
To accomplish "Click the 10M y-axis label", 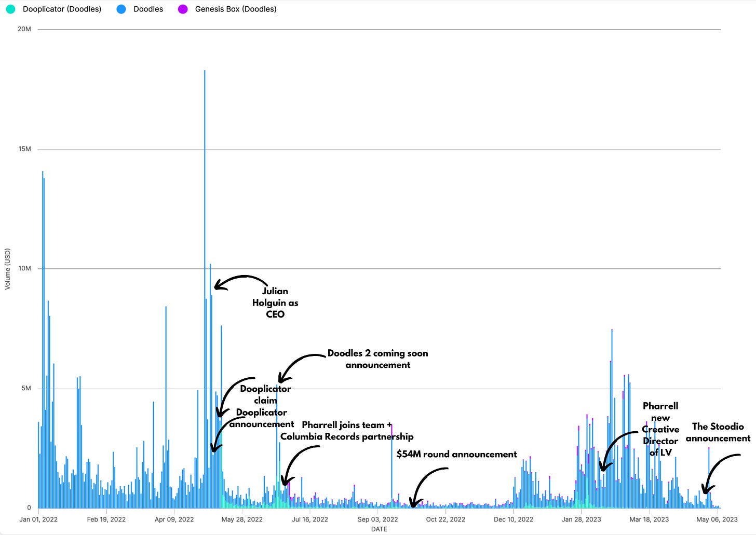I will (x=24, y=268).
